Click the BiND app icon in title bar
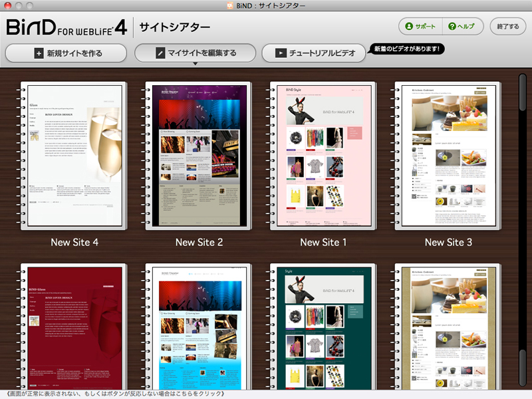This screenshot has width=532, height=399. [x=231, y=6]
